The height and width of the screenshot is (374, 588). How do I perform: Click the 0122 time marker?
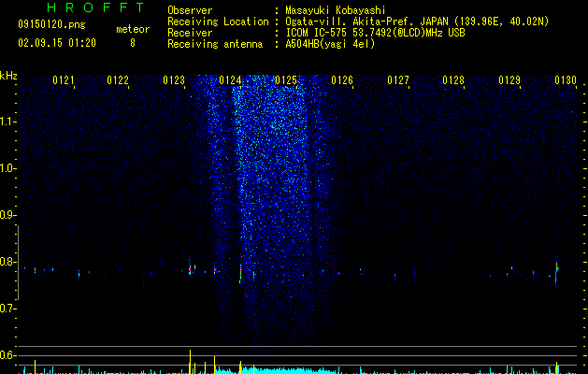click(118, 80)
